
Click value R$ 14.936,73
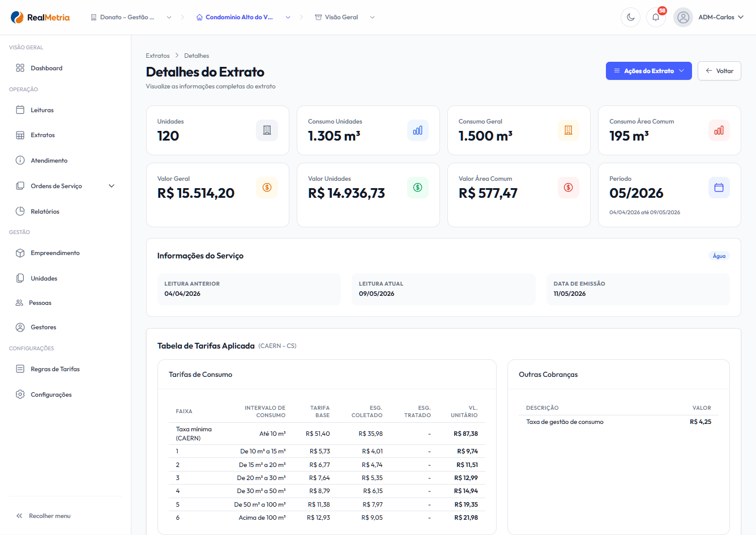pos(347,193)
